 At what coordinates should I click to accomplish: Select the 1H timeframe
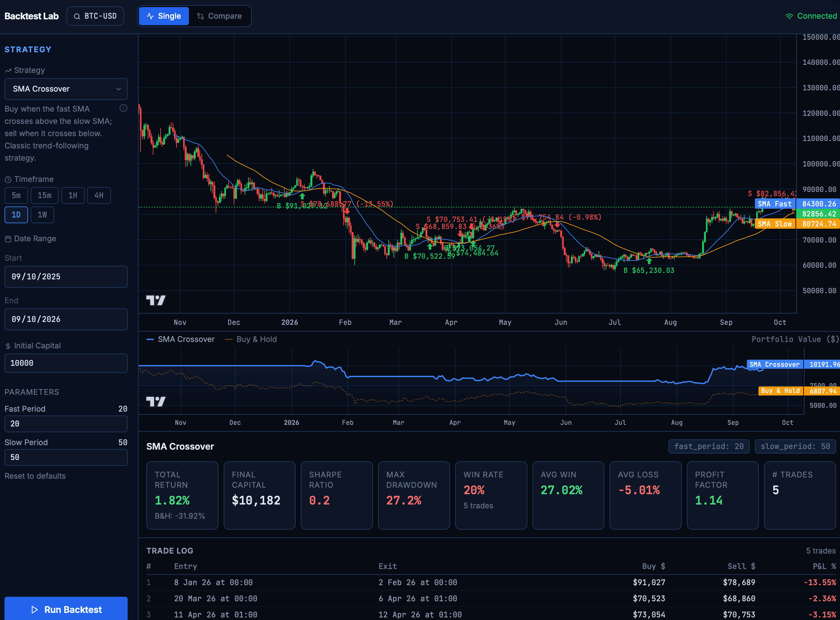click(73, 195)
